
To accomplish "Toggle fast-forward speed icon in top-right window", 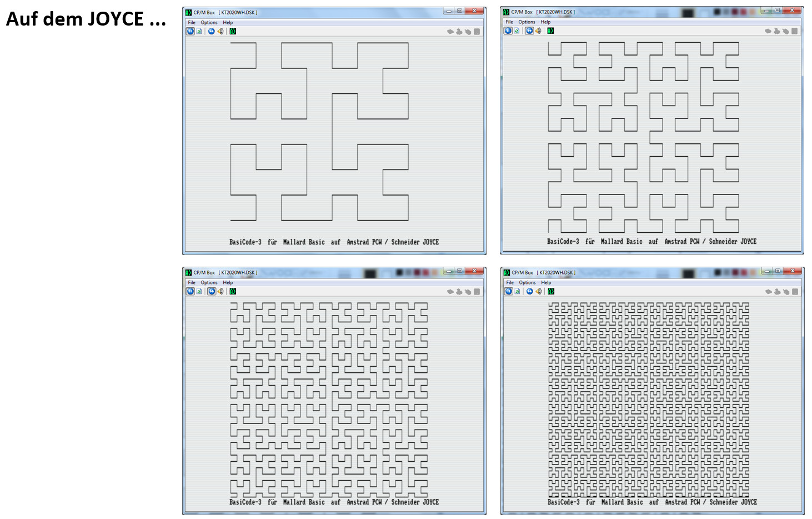I will 529,31.
